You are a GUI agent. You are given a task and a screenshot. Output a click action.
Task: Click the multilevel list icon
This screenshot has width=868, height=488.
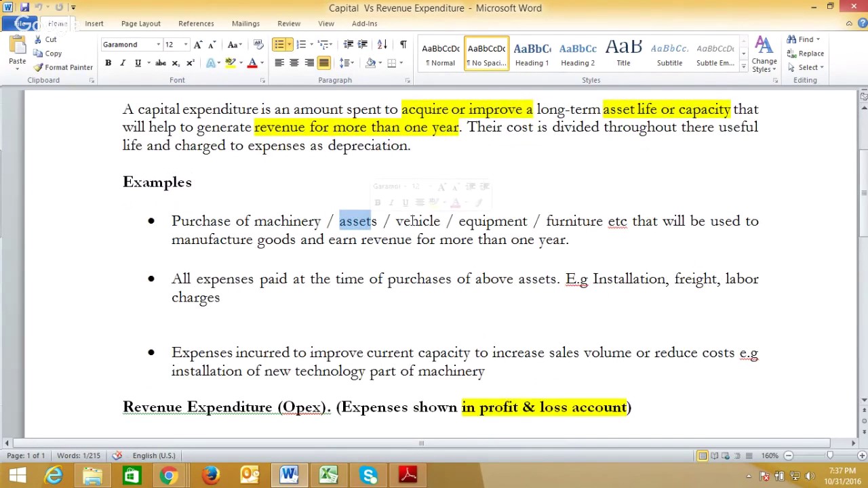324,45
